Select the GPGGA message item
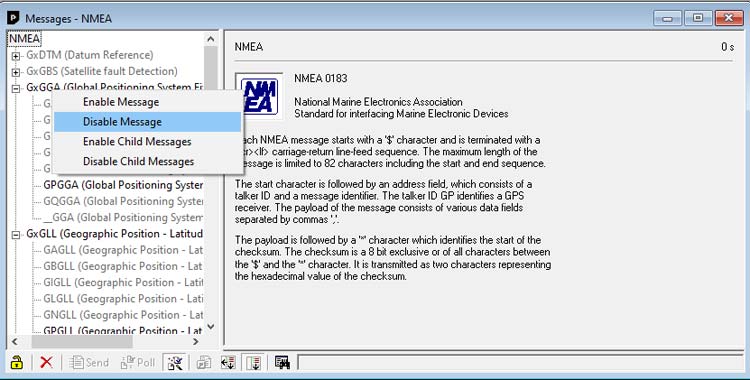This screenshot has width=750, height=380. (x=123, y=185)
